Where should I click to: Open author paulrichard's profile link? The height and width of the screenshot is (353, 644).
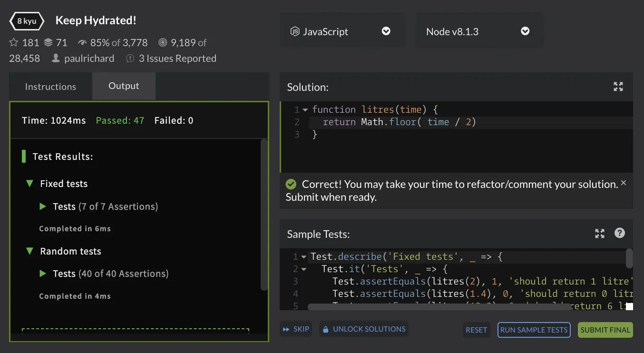point(89,59)
